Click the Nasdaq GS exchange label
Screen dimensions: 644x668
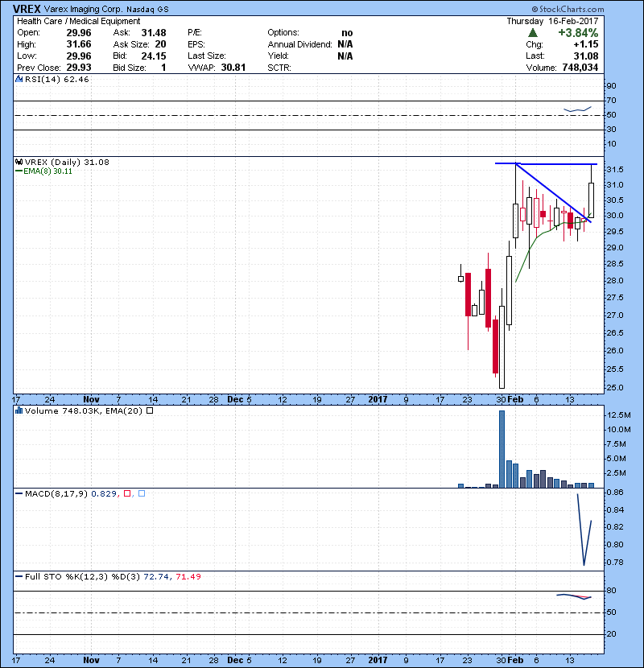coord(147,10)
